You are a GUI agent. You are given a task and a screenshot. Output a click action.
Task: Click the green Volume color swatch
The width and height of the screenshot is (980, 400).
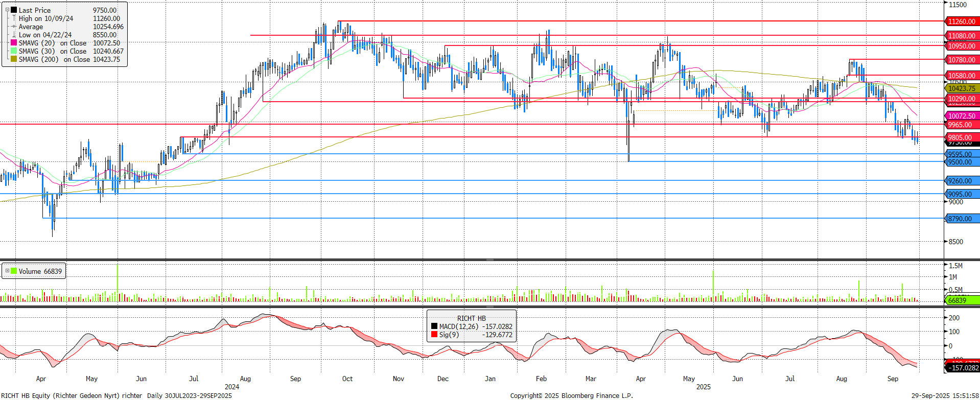pos(14,271)
